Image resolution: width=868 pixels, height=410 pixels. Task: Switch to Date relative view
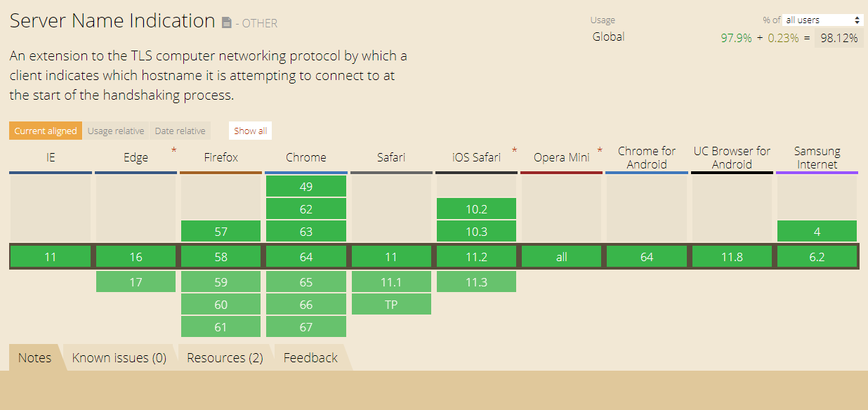(180, 131)
